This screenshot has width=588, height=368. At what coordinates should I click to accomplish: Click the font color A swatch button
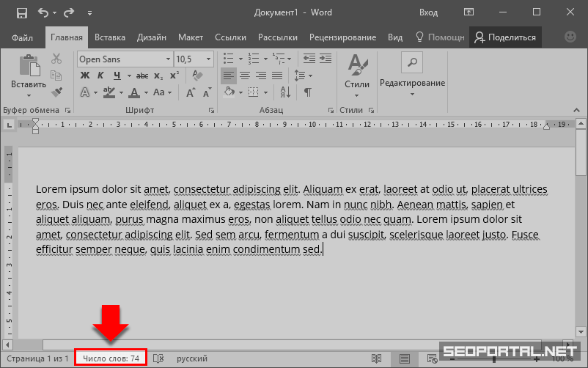(134, 92)
